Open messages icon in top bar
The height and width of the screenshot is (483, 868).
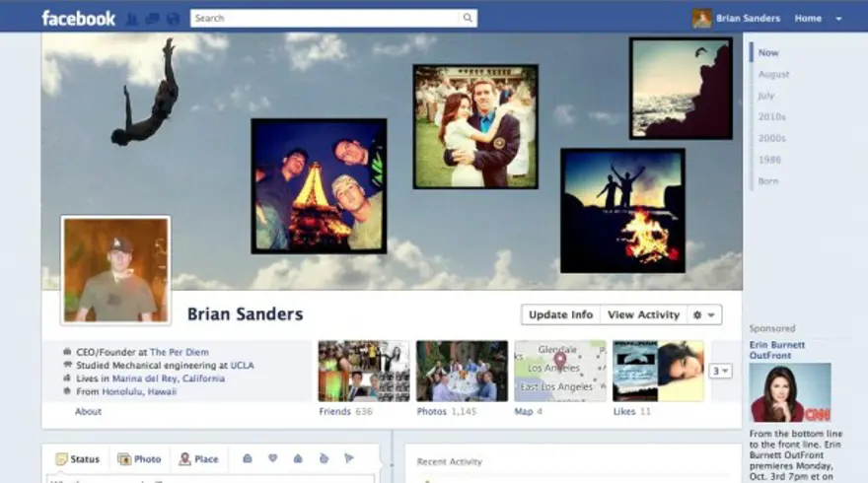(152, 19)
